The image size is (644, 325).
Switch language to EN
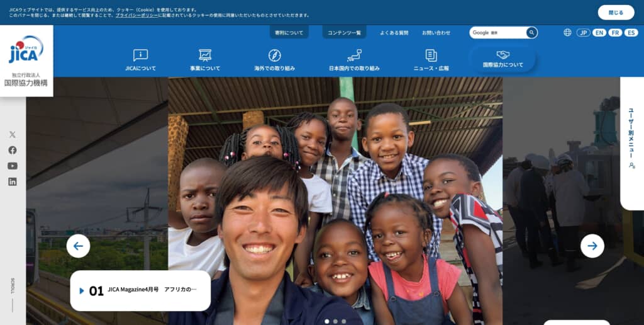(x=599, y=33)
